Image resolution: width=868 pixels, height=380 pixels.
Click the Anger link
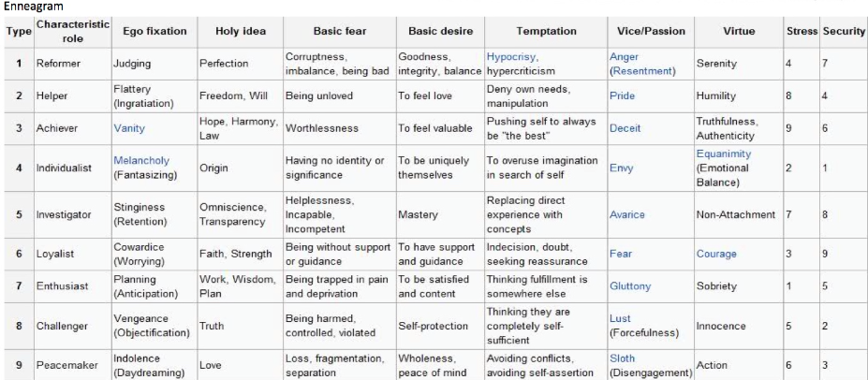(623, 56)
